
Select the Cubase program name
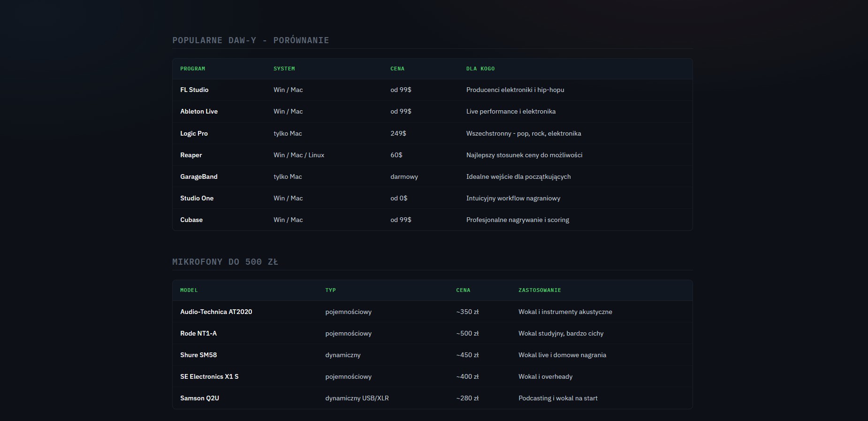coord(191,220)
